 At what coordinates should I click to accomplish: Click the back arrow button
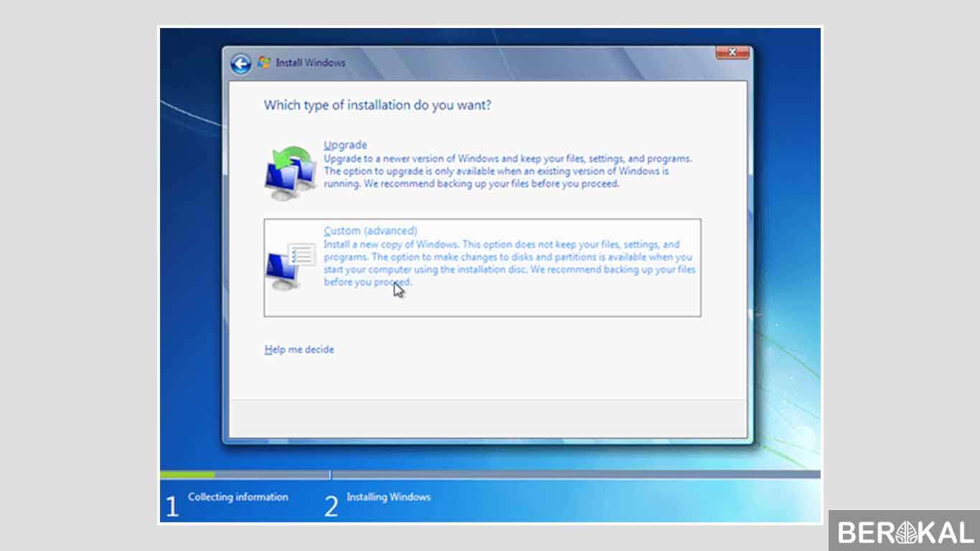[241, 63]
